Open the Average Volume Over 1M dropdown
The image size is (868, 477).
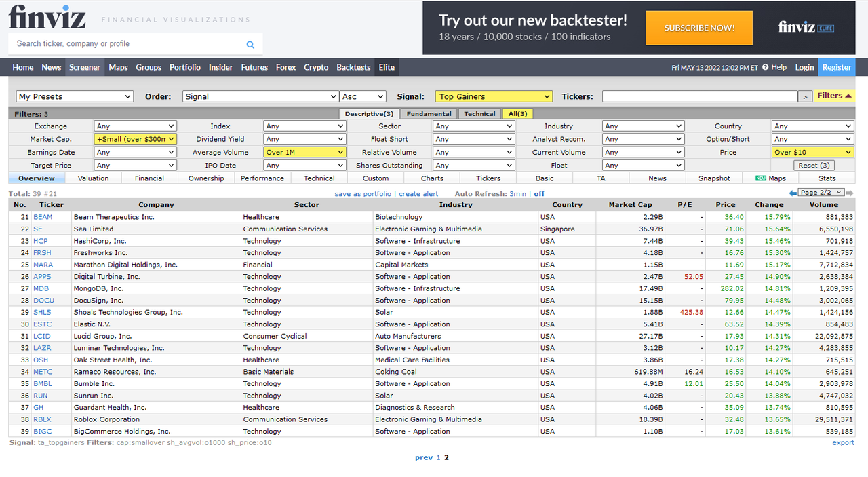(x=304, y=152)
